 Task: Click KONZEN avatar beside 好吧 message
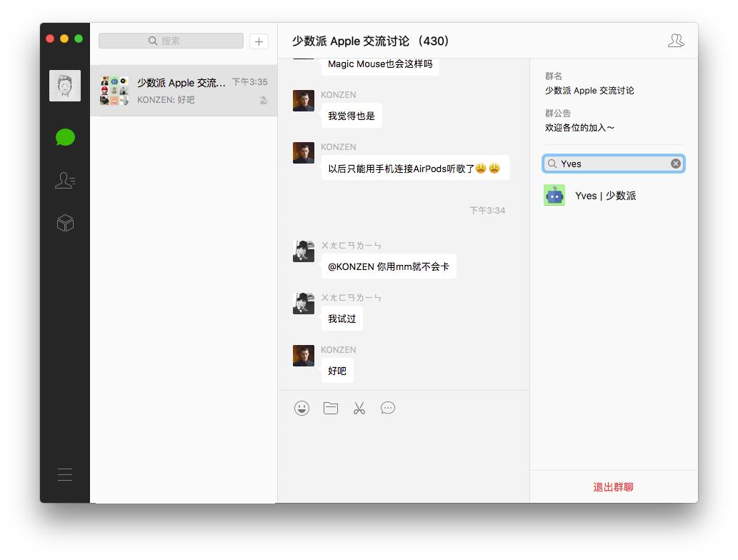(304, 356)
